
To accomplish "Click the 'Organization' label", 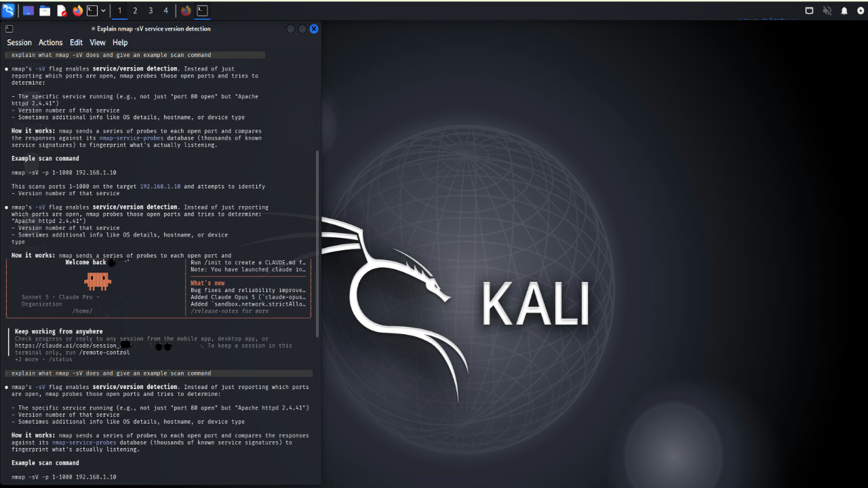I will [42, 304].
